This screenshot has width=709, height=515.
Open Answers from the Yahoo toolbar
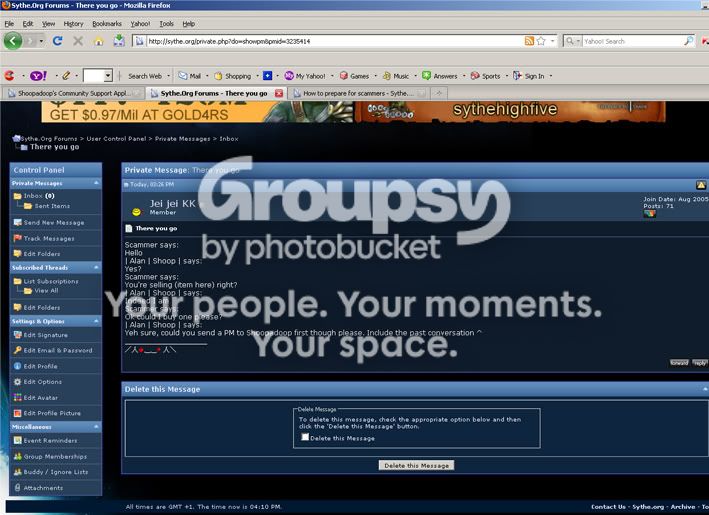(x=440, y=76)
